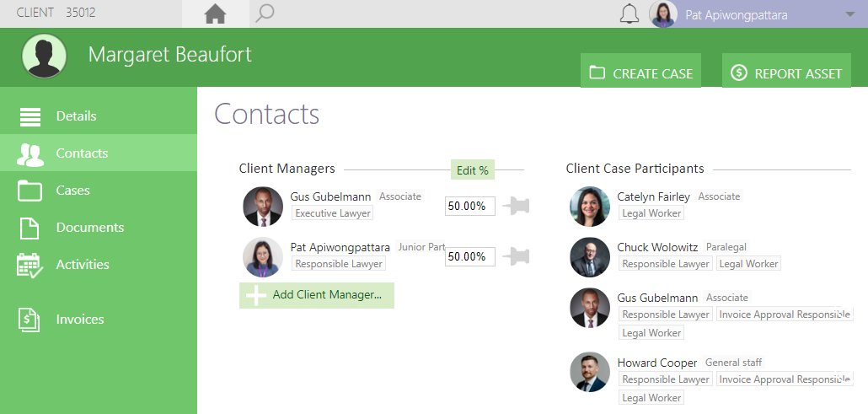Open the search magnifier icon
The width and height of the screenshot is (868, 414).
265,13
